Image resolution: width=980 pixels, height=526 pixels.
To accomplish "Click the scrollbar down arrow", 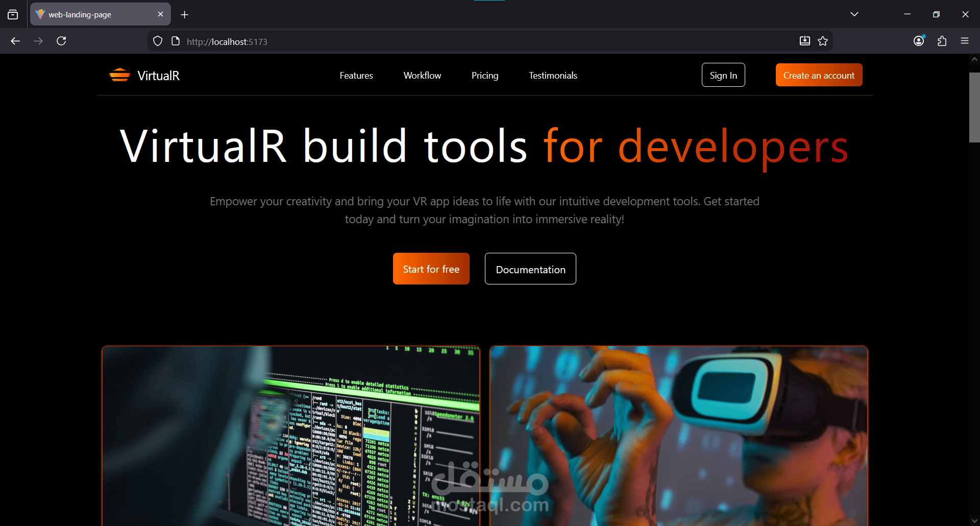I will click(x=974, y=520).
